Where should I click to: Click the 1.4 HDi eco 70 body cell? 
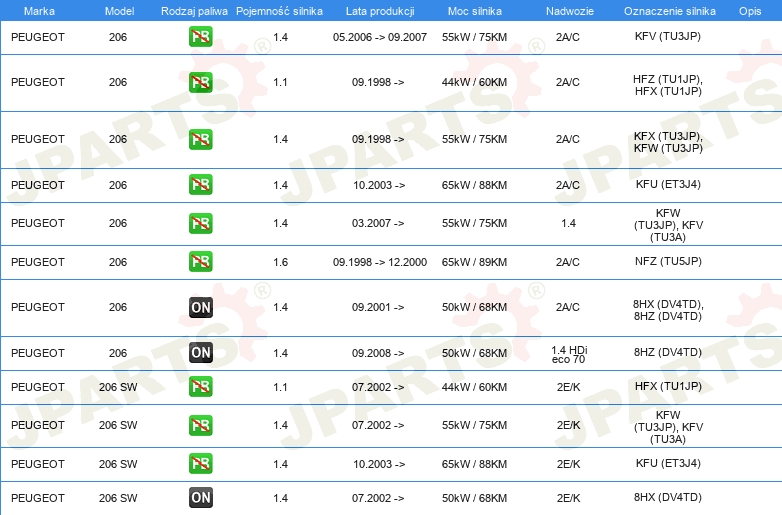click(568, 353)
